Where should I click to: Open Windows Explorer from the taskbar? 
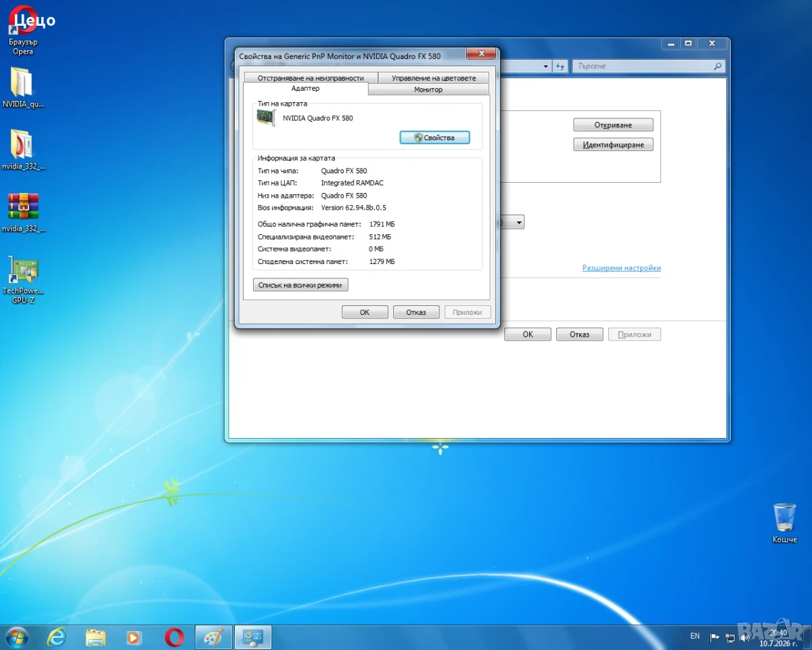[x=95, y=637]
